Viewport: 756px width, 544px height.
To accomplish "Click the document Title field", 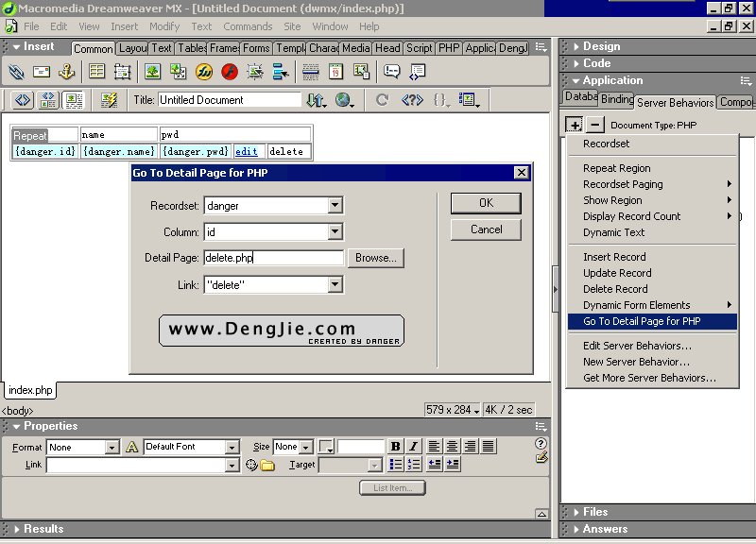I will tap(230, 100).
